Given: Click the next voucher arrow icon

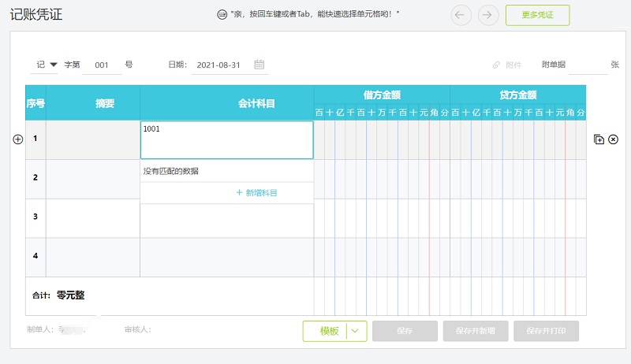Looking at the screenshot, I should point(488,15).
